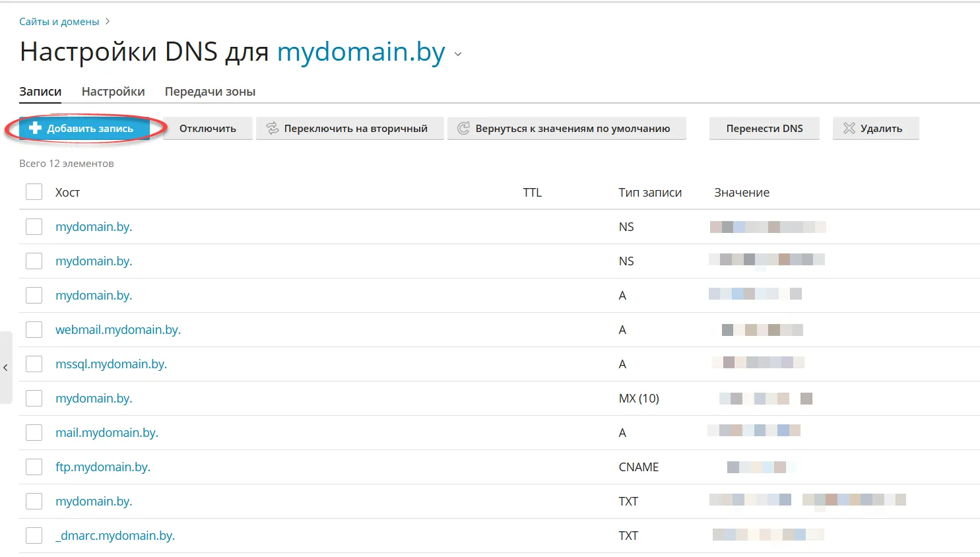The height and width of the screenshot is (557, 980).
Task: Select the checkbox for _dmarc.mydomain.by
Action: point(34,535)
